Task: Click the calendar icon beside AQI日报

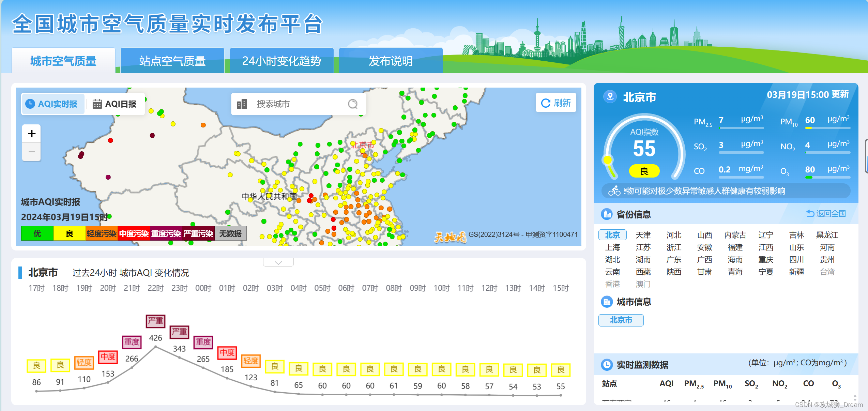Action: (97, 104)
